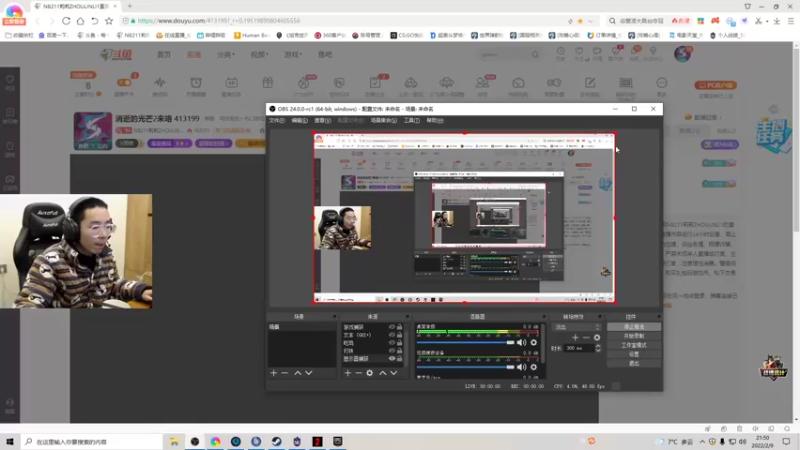Add a new source with the plus icon in 来源 panel
This screenshot has width=800, height=450.
click(347, 373)
